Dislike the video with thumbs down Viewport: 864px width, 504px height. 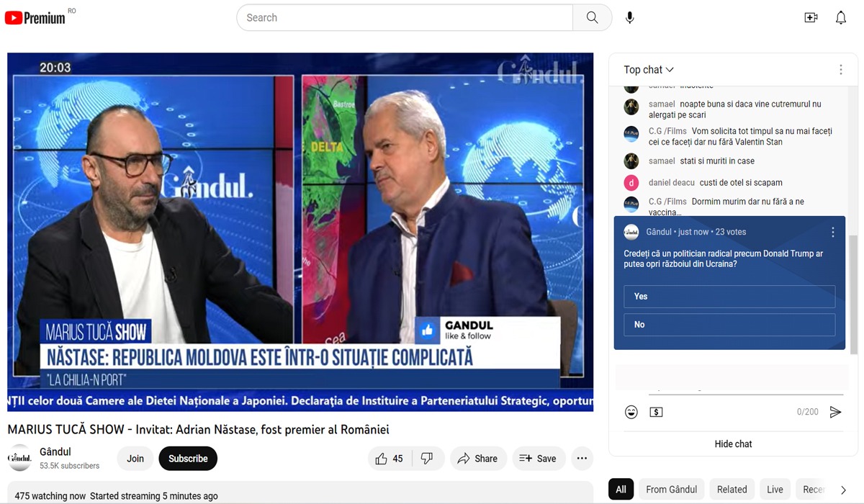tap(427, 459)
